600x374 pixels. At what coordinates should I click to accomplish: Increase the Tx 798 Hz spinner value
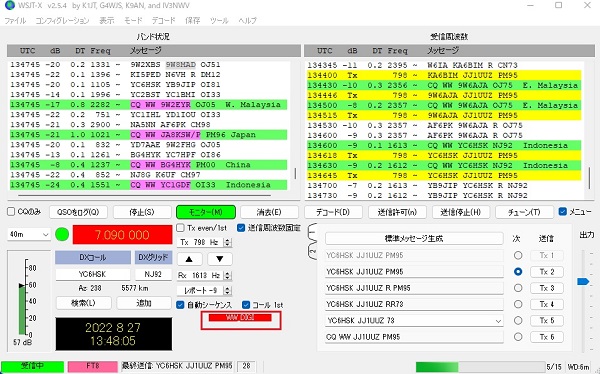(228, 240)
